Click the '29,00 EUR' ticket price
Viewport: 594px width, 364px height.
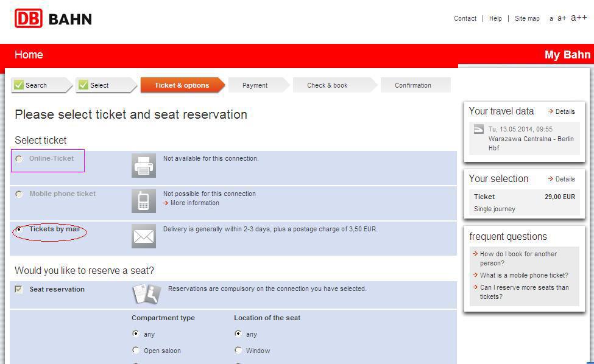[559, 197]
